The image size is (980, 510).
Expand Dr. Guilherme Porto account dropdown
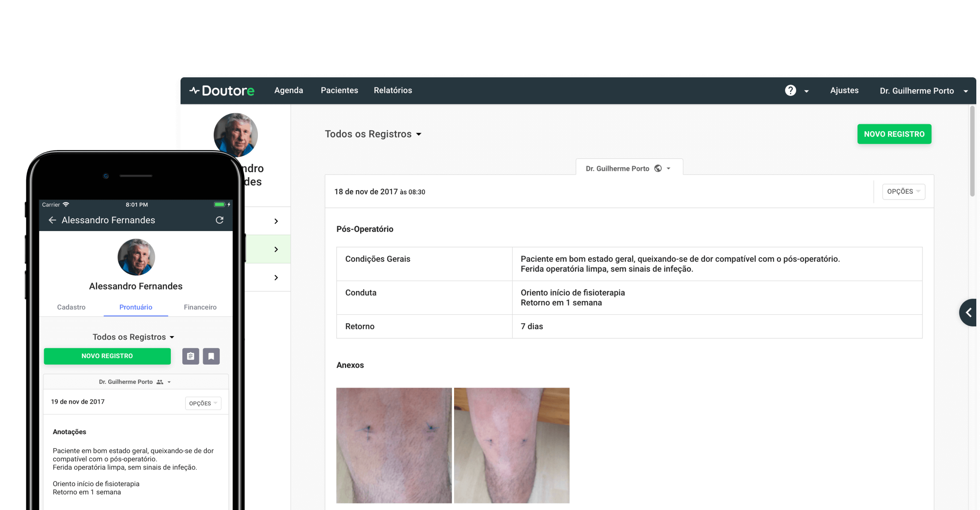[x=923, y=91]
